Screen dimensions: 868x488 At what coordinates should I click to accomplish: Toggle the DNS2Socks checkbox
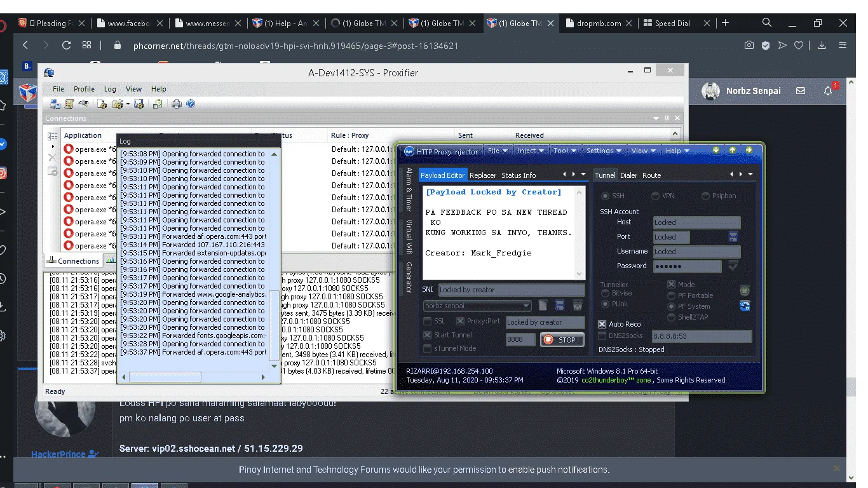pyautogui.click(x=602, y=335)
